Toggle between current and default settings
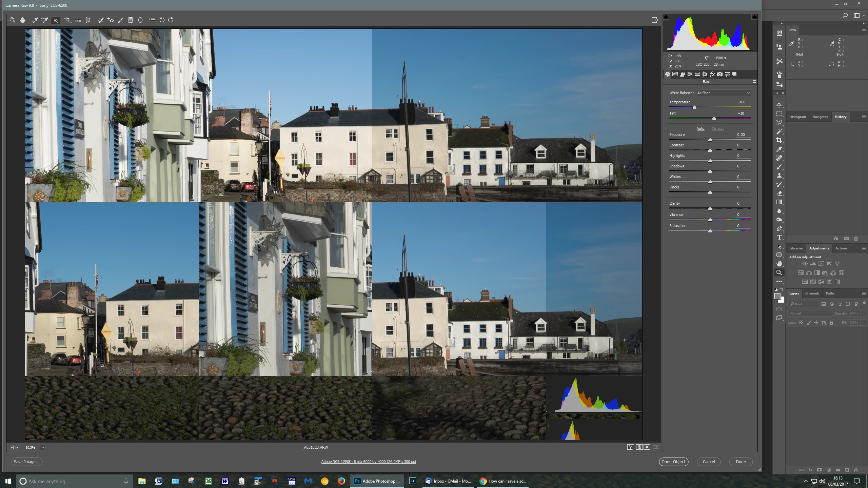 click(656, 447)
